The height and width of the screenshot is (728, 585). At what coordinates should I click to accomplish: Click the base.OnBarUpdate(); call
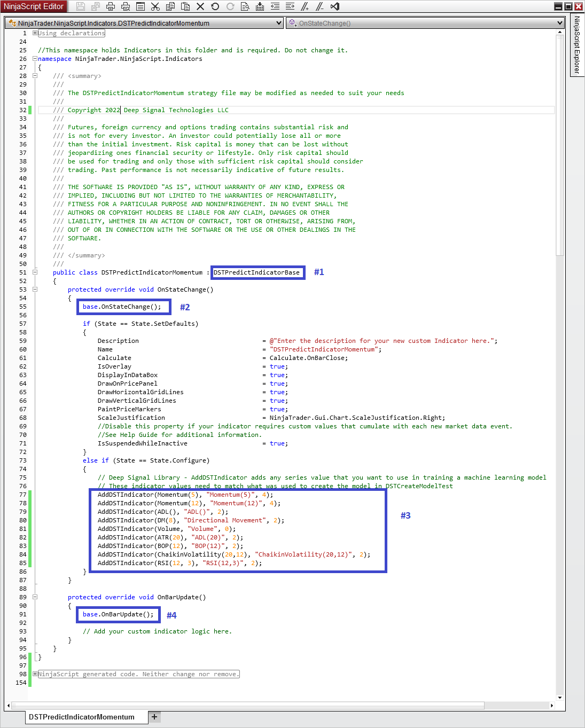[x=118, y=614]
